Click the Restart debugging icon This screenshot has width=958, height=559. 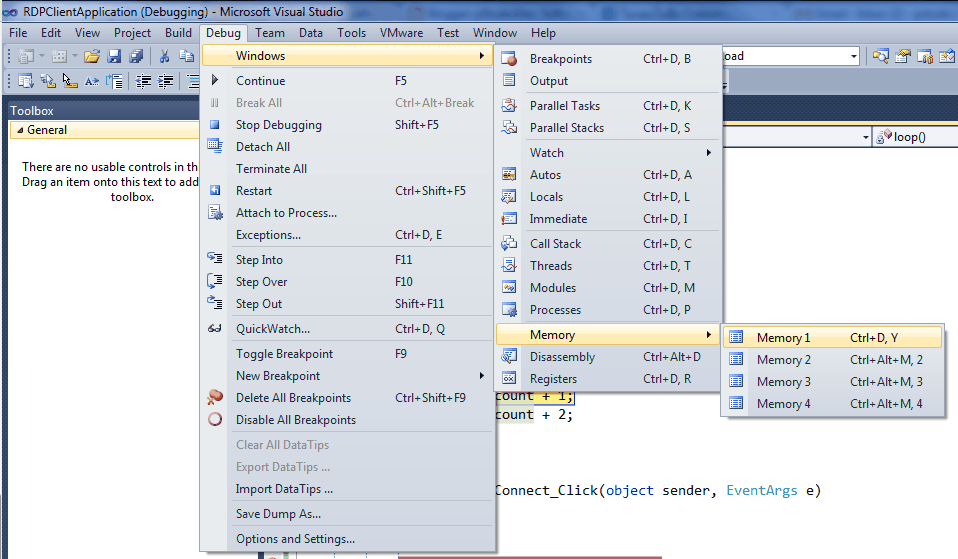click(x=215, y=191)
